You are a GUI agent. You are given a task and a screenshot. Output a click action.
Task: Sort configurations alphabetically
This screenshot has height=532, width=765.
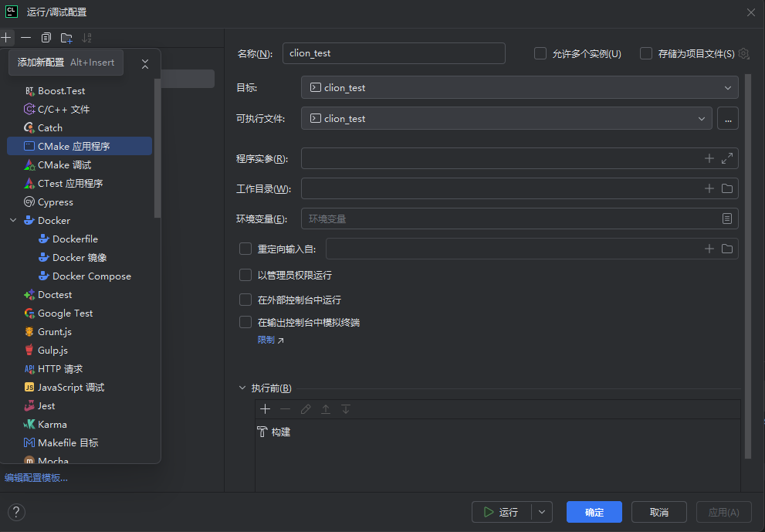(86, 38)
